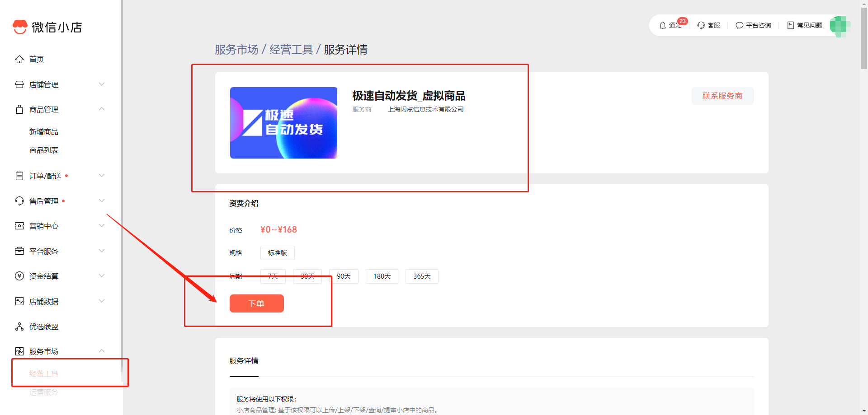Expand the 订单/配送 chevron
The width and height of the screenshot is (868, 415).
click(102, 175)
